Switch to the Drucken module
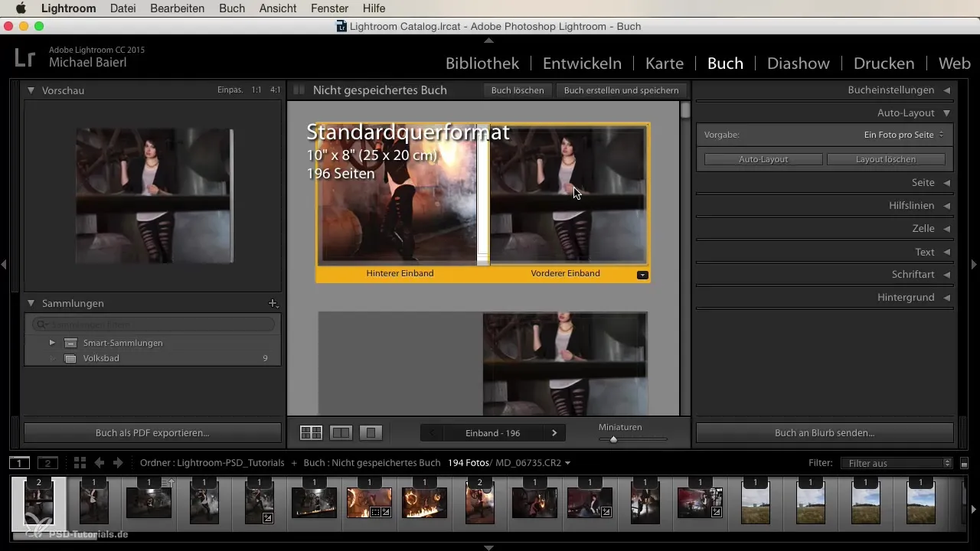The width and height of the screenshot is (980, 551). tap(884, 64)
